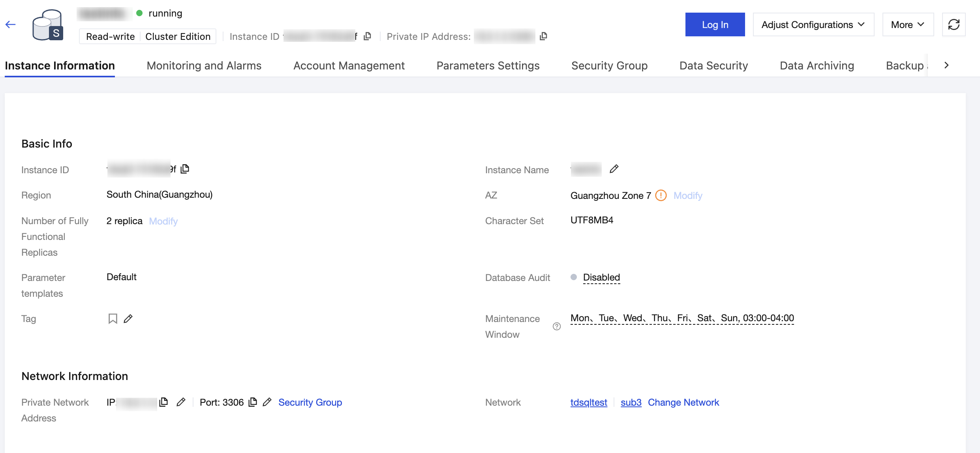Edit the Instance Name pencil icon
Viewport: 980px width, 453px height.
[614, 169]
